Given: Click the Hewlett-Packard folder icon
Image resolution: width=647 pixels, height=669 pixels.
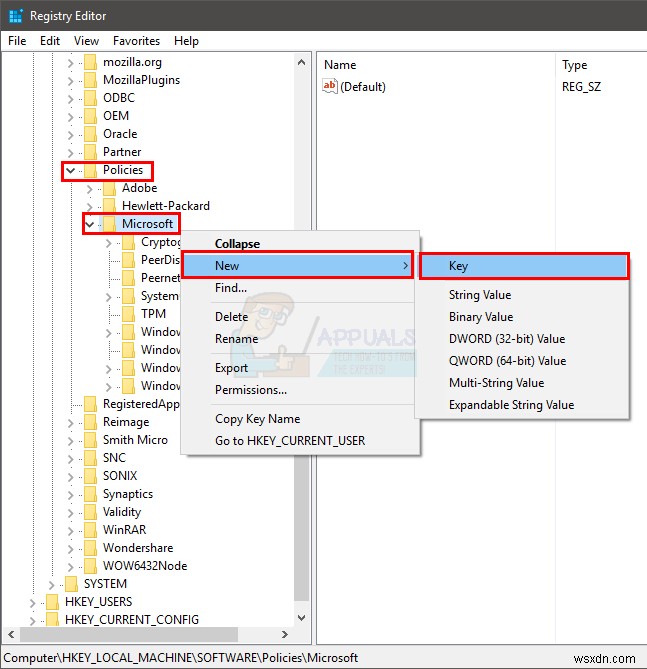Looking at the screenshot, I should click(109, 206).
